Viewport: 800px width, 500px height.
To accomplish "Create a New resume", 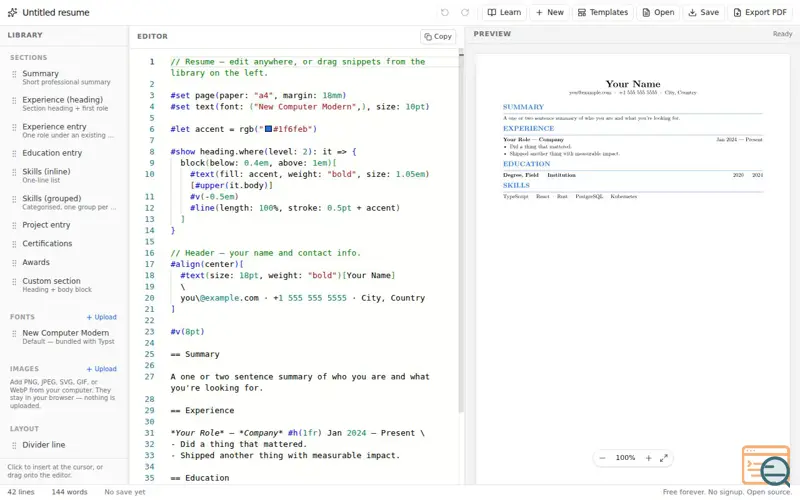I will pos(549,12).
